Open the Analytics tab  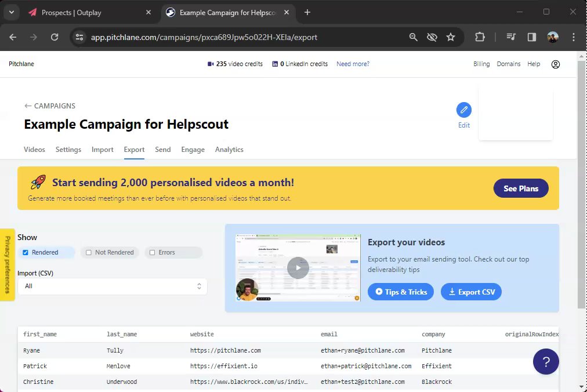[229, 150]
